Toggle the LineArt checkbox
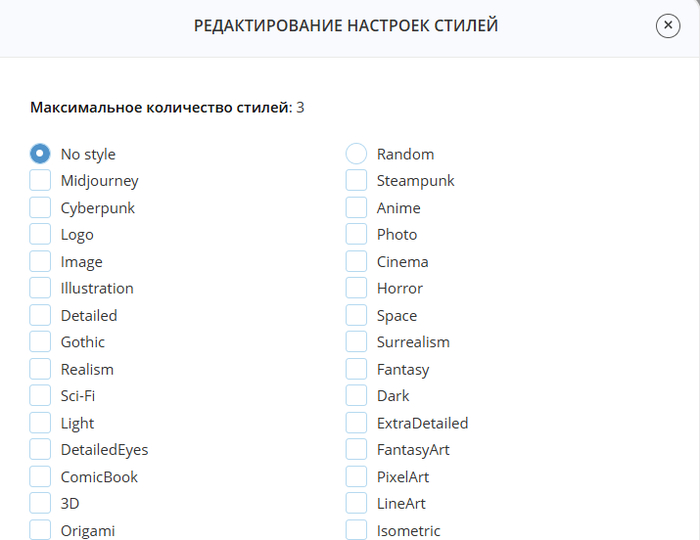 tap(356, 503)
